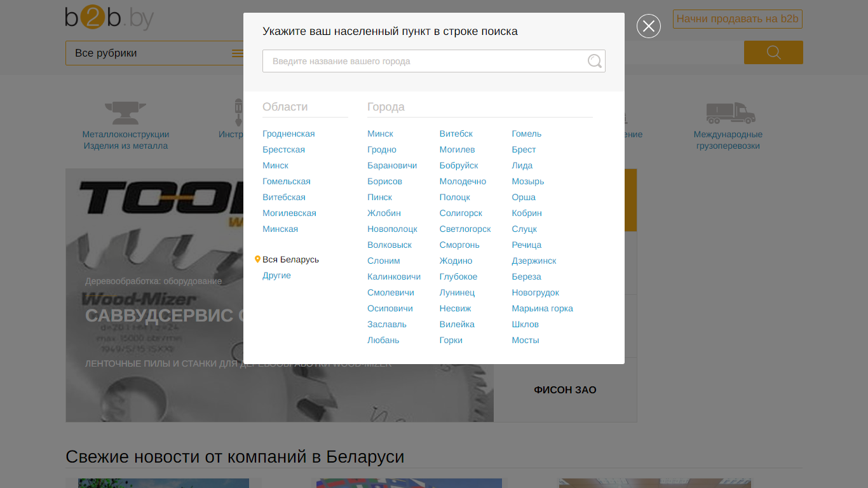868x488 pixels.
Task: Choose Светлогорск city
Action: pos(465,229)
